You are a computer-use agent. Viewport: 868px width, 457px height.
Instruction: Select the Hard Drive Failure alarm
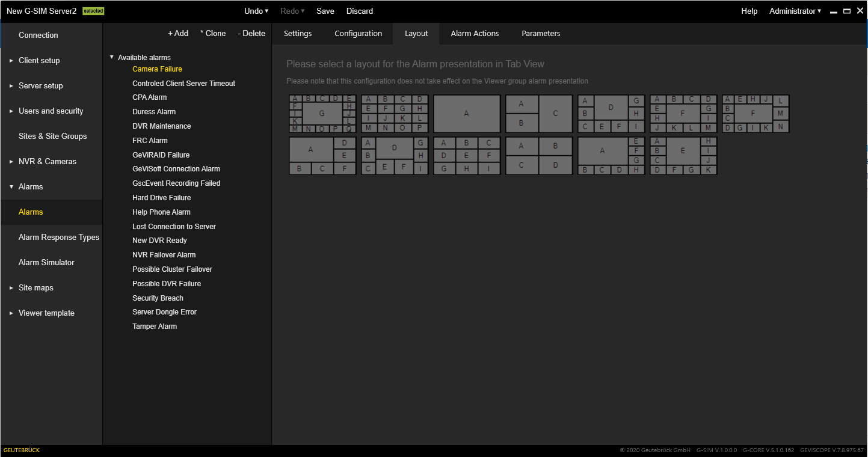(x=162, y=198)
